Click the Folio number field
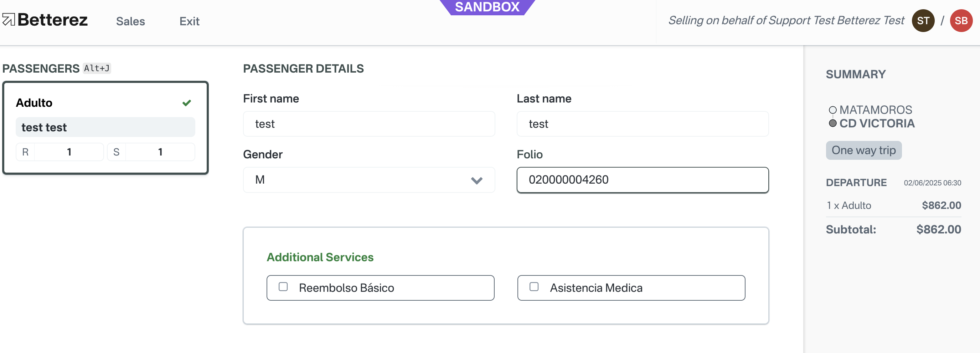 (x=642, y=180)
